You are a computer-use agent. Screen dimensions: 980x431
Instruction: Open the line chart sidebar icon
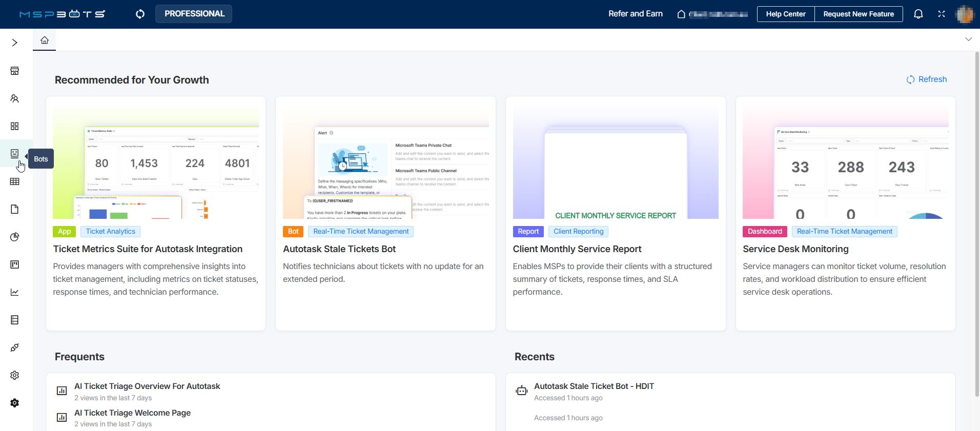pos(15,292)
